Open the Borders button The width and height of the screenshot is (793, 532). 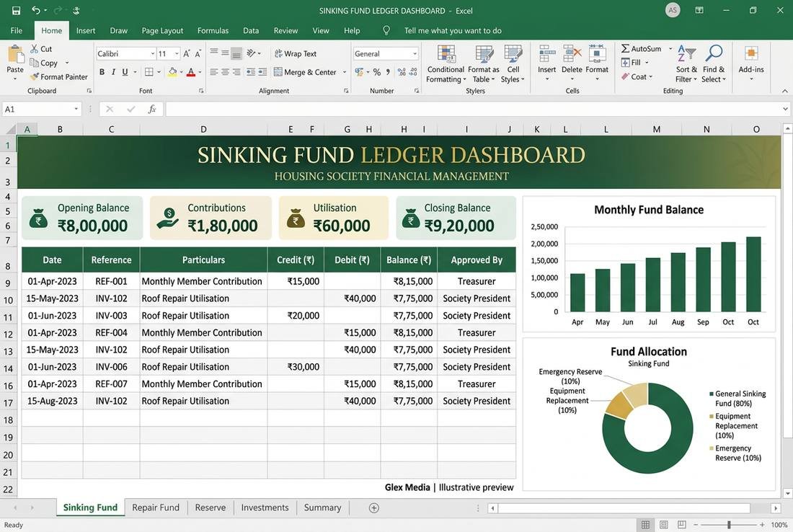tap(149, 72)
